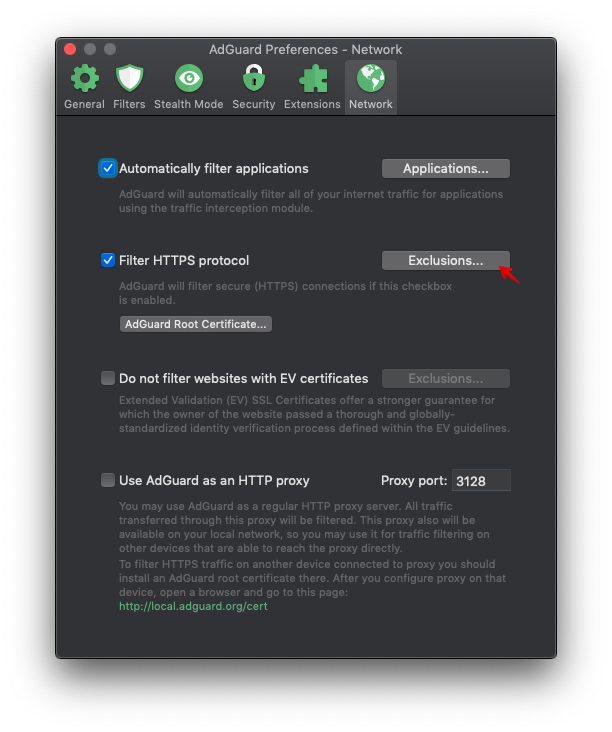Viewport: 612px width, 732px height.
Task: Close the AdGuard Preferences window
Action: pyautogui.click(x=70, y=49)
